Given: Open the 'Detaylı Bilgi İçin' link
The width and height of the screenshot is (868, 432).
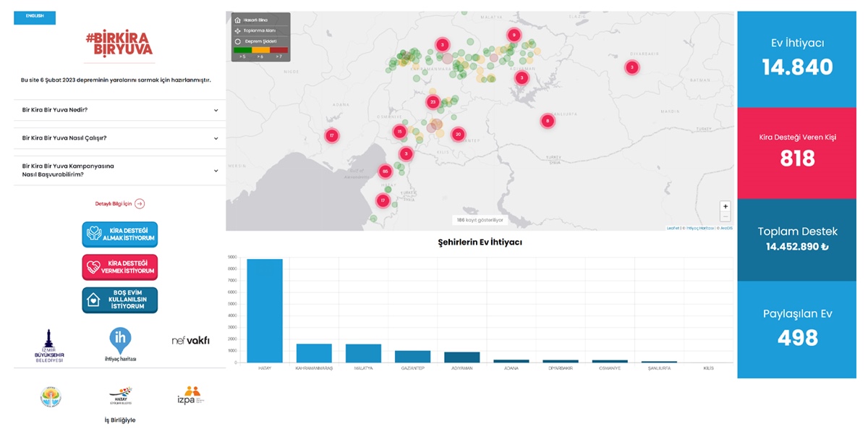Looking at the screenshot, I should [x=119, y=204].
